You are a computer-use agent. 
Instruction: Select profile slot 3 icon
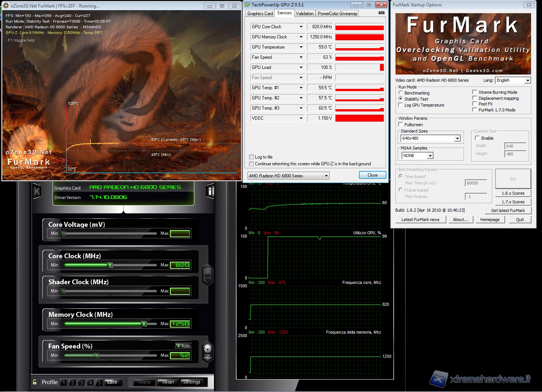tap(81, 383)
